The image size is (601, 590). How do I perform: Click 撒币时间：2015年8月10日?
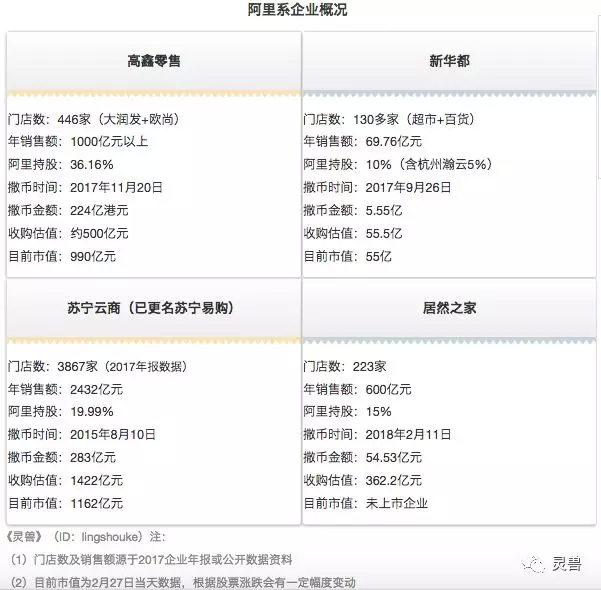(x=82, y=435)
